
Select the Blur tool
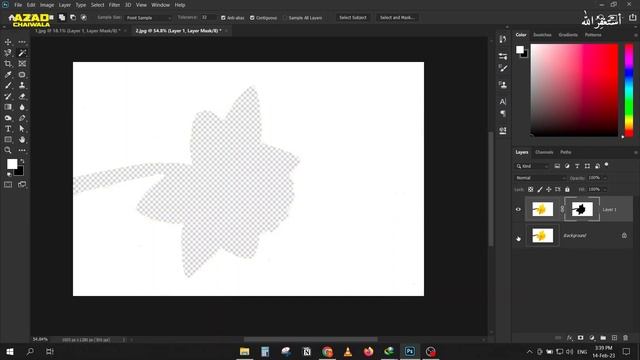[x=22, y=107]
